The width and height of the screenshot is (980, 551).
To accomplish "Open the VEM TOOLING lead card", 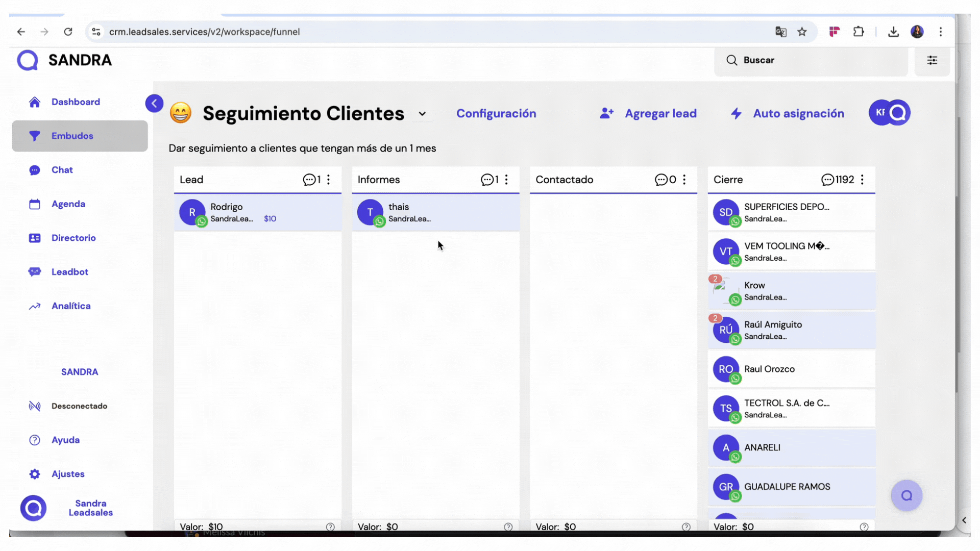I will (x=791, y=252).
